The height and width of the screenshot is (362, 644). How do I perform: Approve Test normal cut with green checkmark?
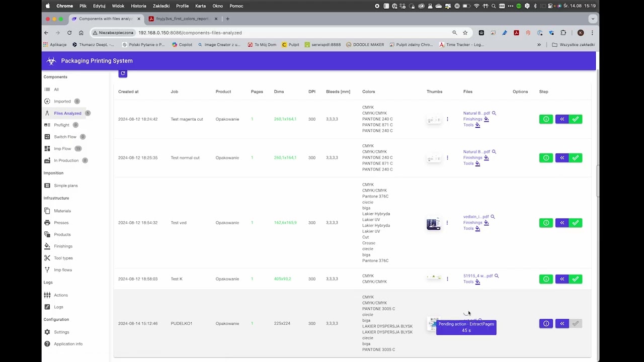click(576, 158)
